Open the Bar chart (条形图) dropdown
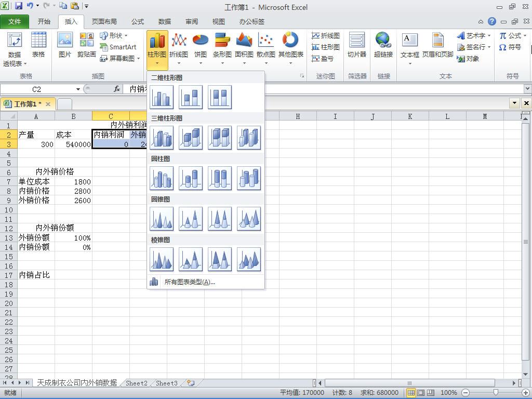532x399 pixels. click(222, 48)
